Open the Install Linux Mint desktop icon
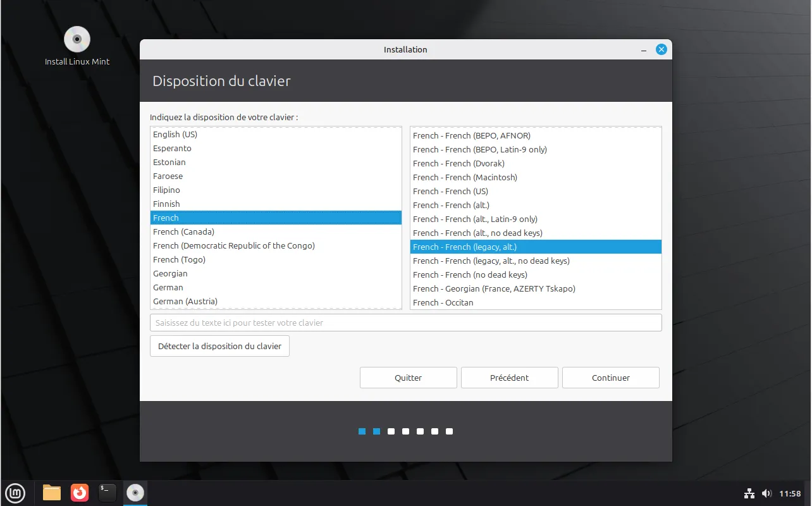Viewport: 812px width, 506px height. [77, 40]
